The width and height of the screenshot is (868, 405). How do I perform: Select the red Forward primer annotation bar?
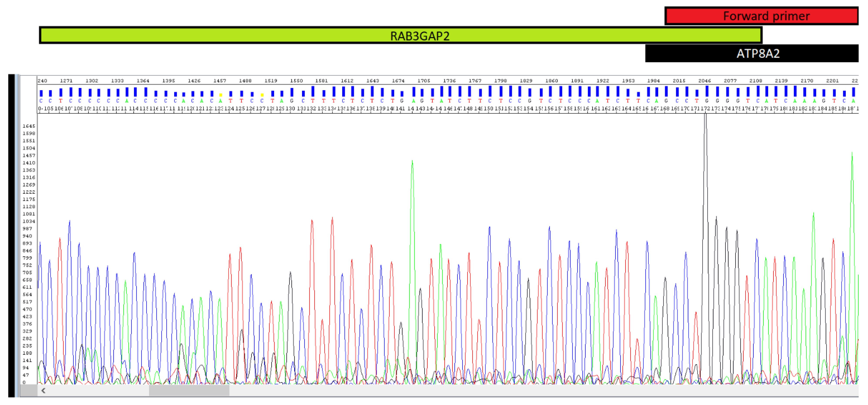(x=762, y=16)
